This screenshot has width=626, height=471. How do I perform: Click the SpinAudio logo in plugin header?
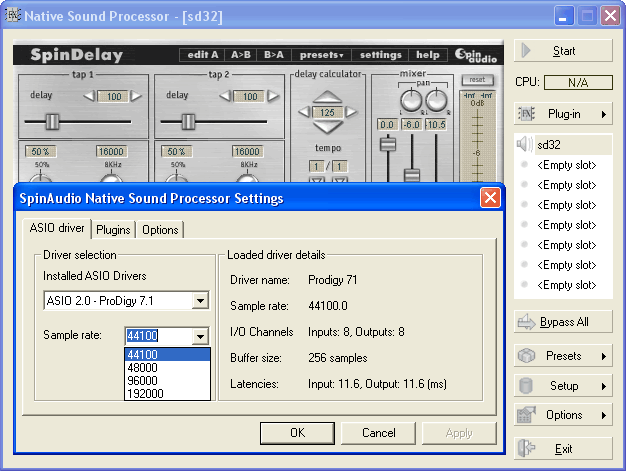[x=476, y=55]
